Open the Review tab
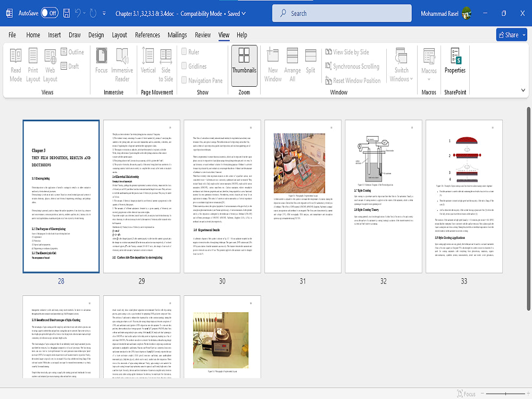Image resolution: width=532 pixels, height=399 pixels. click(203, 35)
